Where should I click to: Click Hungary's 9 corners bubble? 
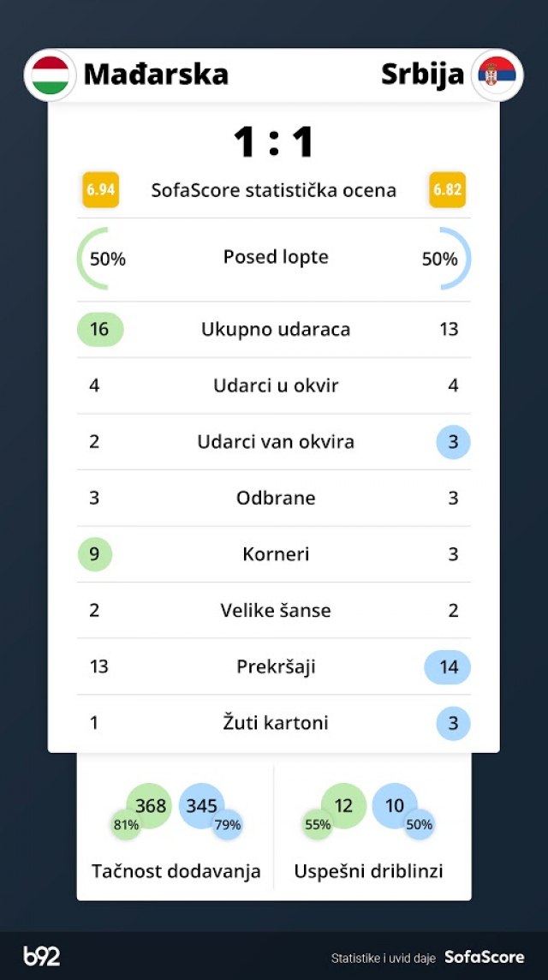[x=94, y=554]
